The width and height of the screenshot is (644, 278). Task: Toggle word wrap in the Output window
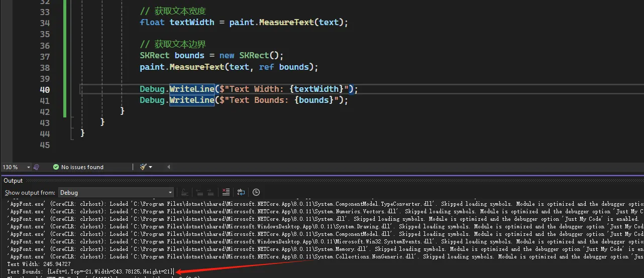[241, 192]
